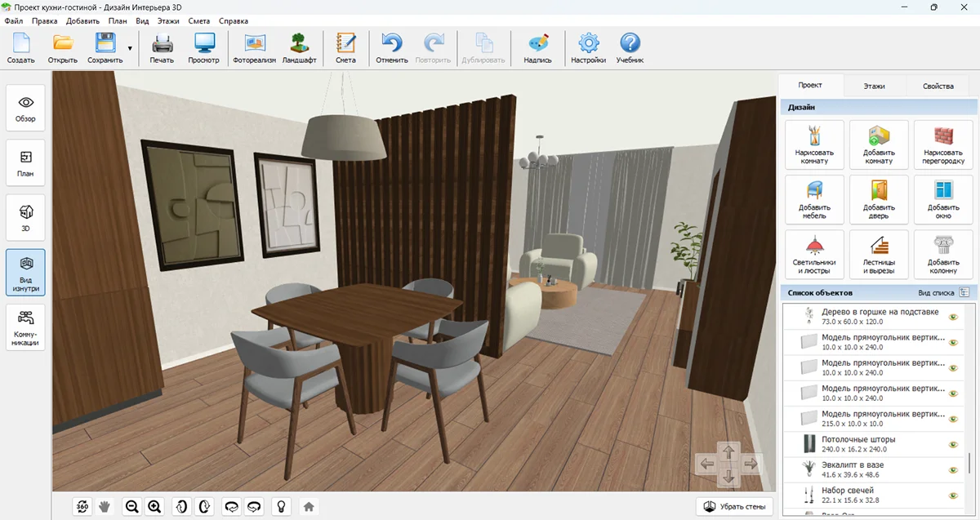Click the Добавить мебель icon

click(x=814, y=199)
